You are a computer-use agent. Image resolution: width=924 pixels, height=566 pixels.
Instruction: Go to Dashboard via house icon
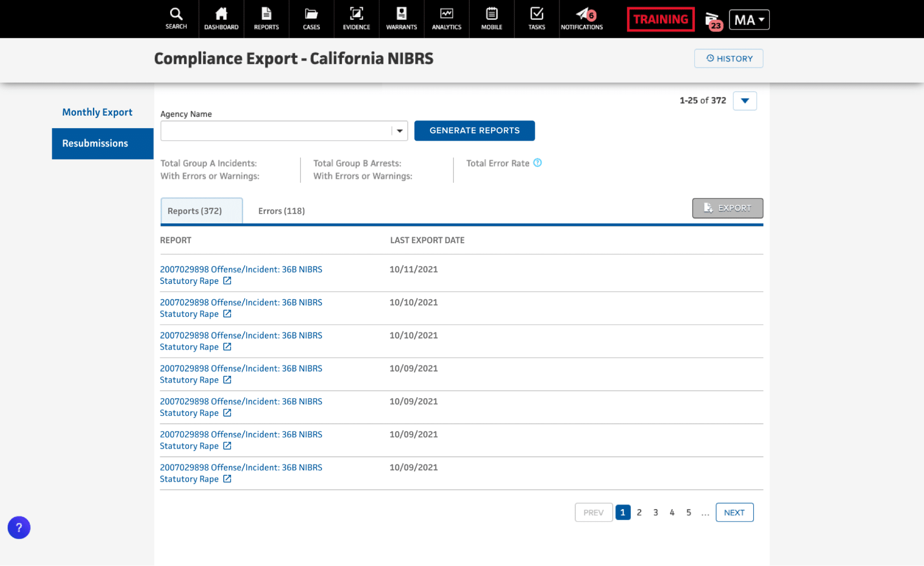[x=221, y=18]
